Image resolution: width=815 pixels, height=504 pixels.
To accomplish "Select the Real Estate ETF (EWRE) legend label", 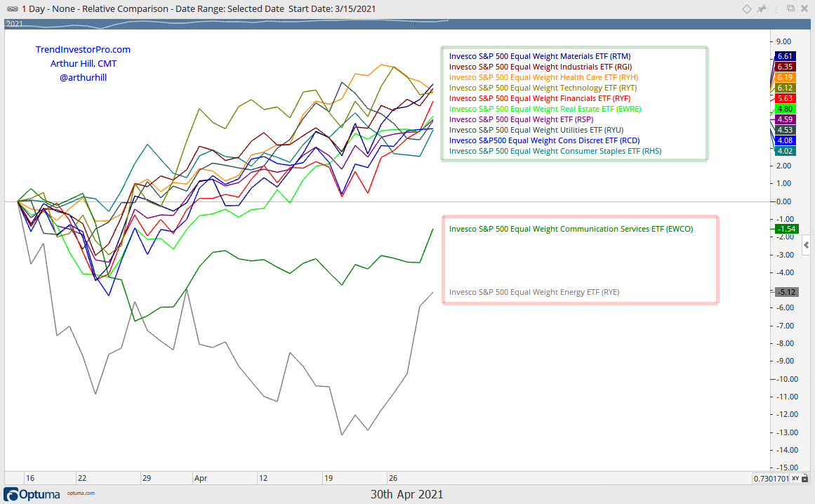I will (545, 109).
